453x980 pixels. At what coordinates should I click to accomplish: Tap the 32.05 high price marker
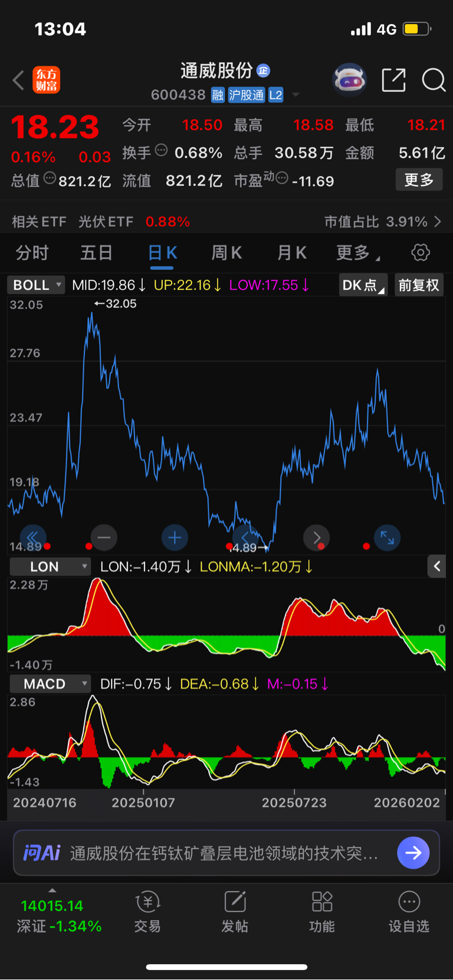point(116,303)
